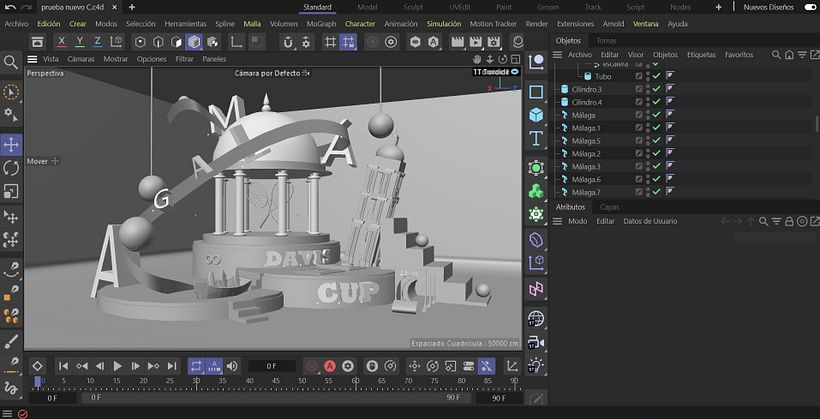Click the Light bulb icon in right palette

[536, 365]
